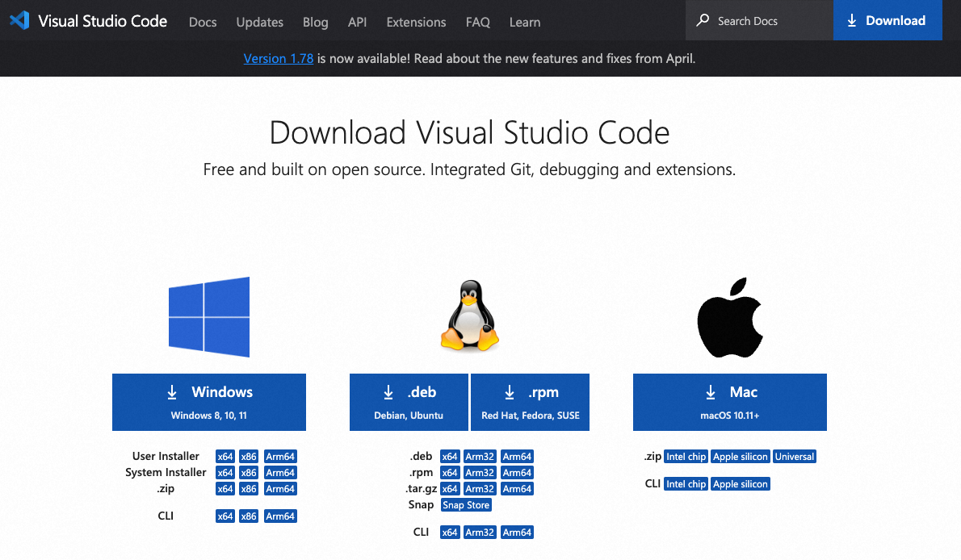The width and height of the screenshot is (961, 560).
Task: Click the 'Download Visual Studio Code' heading
Action: coord(469,132)
